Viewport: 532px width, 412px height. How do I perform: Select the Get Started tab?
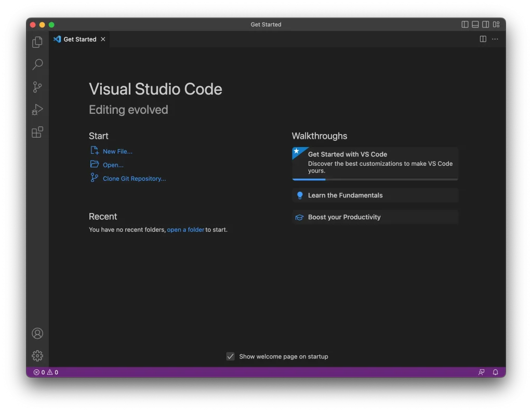(79, 39)
